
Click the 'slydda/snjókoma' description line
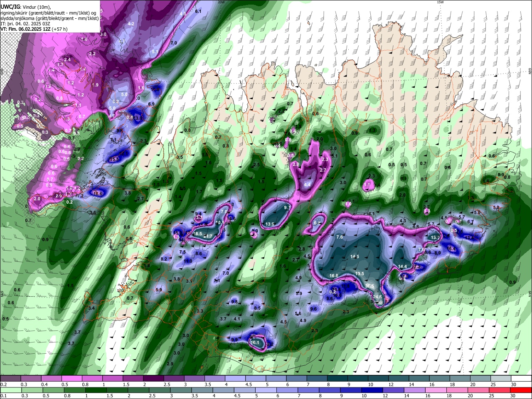click(49, 18)
